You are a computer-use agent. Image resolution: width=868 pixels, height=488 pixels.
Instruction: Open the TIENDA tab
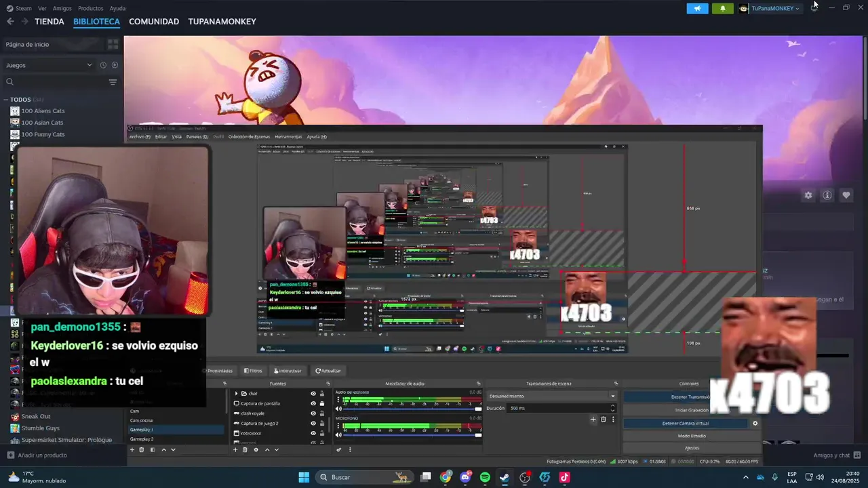[x=50, y=22]
